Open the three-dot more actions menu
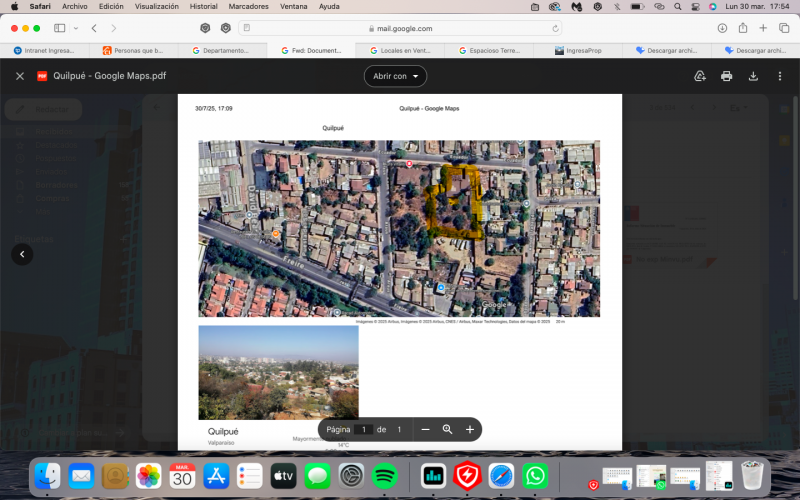 [780, 76]
